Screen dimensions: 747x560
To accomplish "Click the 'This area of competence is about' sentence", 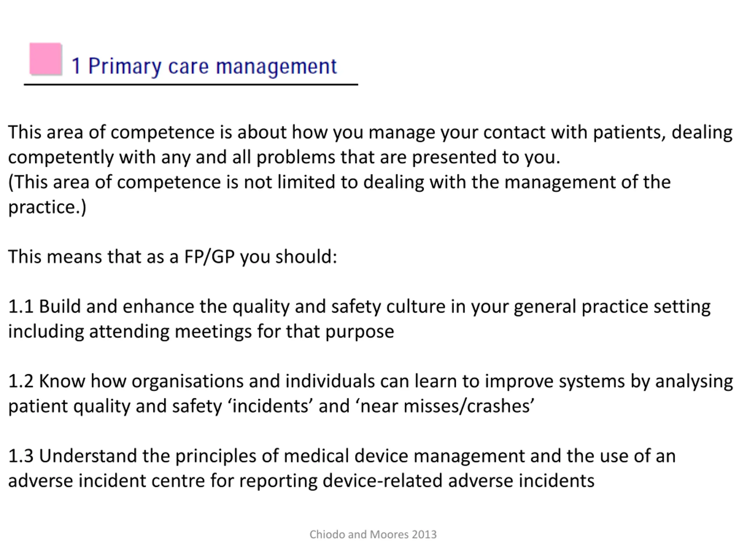I will (370, 132).
